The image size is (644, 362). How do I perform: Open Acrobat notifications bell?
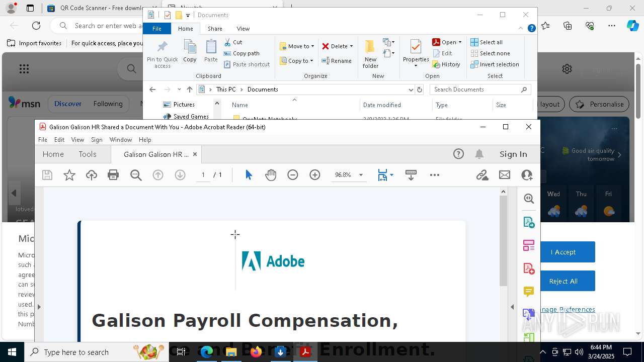(479, 154)
